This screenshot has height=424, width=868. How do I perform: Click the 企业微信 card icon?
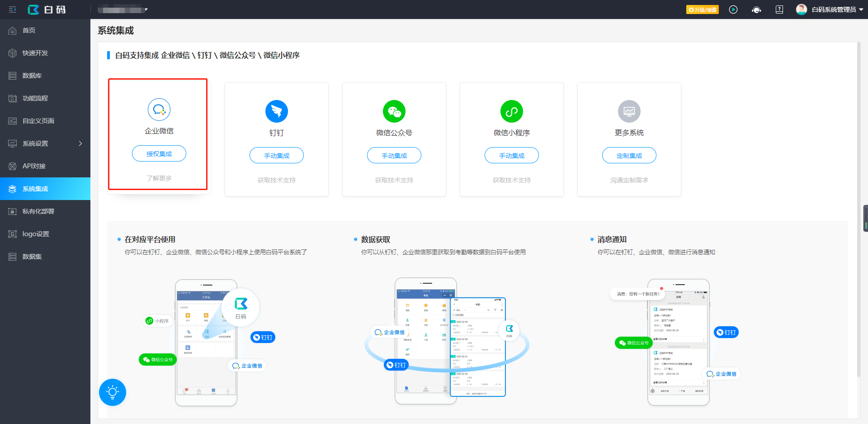[159, 110]
